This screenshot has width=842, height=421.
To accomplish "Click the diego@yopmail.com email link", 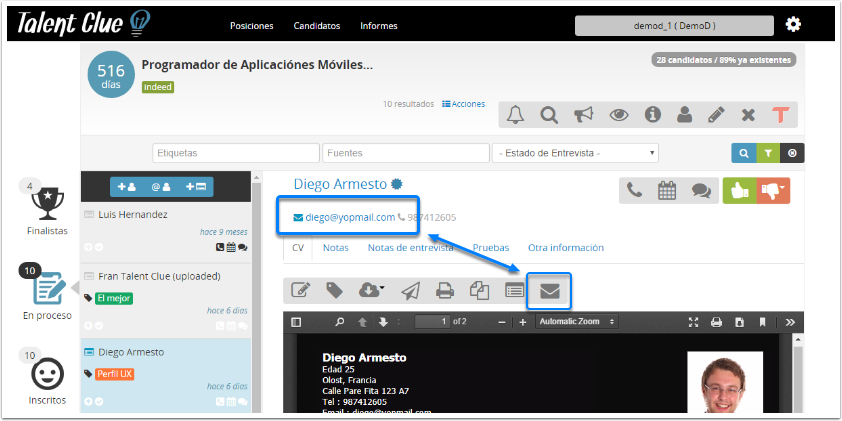I will pos(350,217).
